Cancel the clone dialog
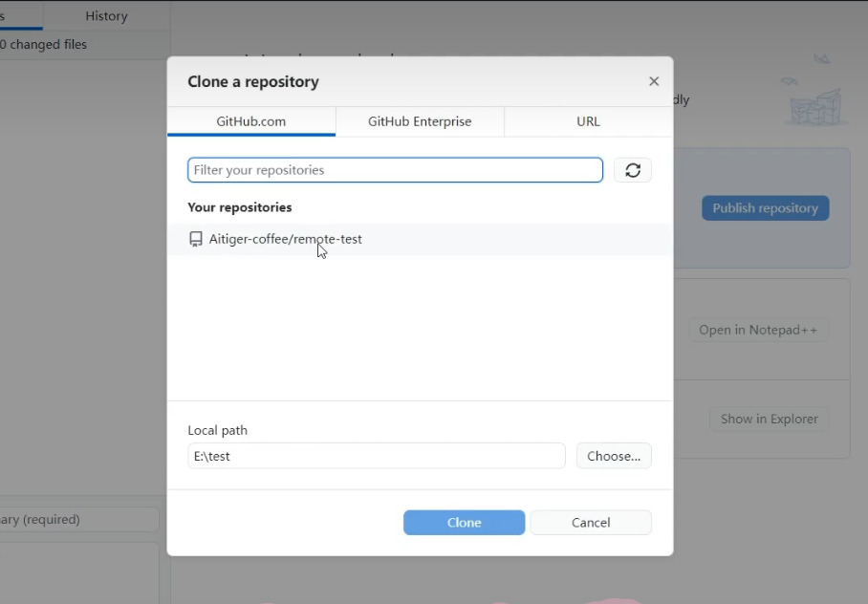This screenshot has width=868, height=604. pyautogui.click(x=591, y=523)
